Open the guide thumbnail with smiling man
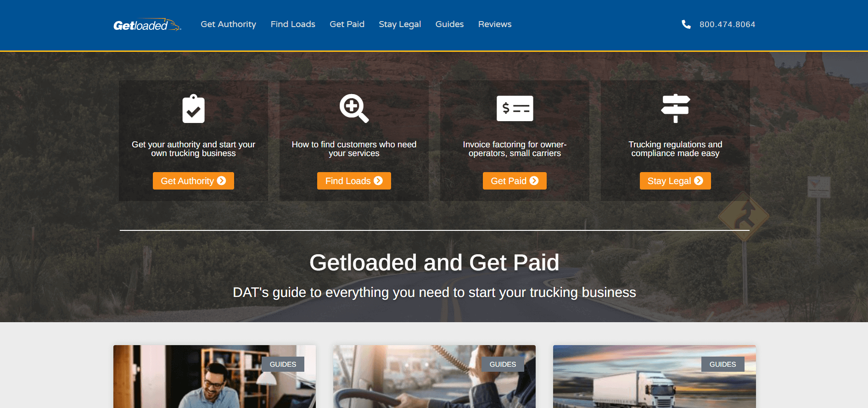This screenshot has width=868, height=408. [214, 377]
